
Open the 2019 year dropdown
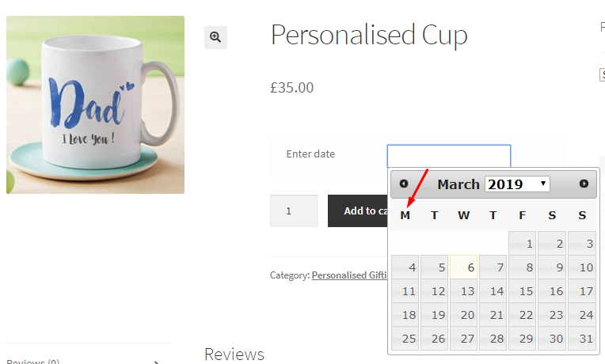click(x=517, y=184)
